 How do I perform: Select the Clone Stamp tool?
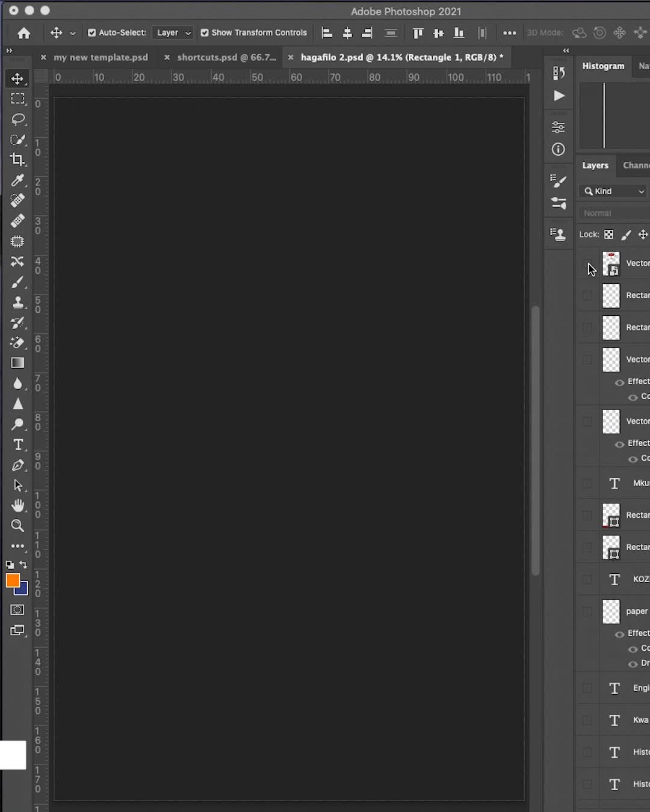point(17,303)
